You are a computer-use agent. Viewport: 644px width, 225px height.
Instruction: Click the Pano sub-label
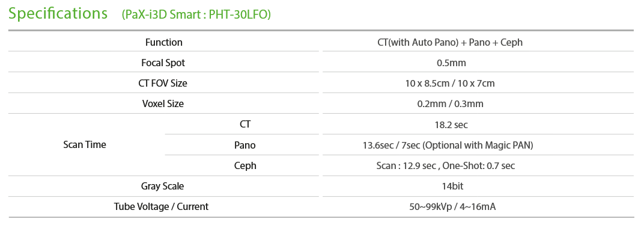point(245,145)
